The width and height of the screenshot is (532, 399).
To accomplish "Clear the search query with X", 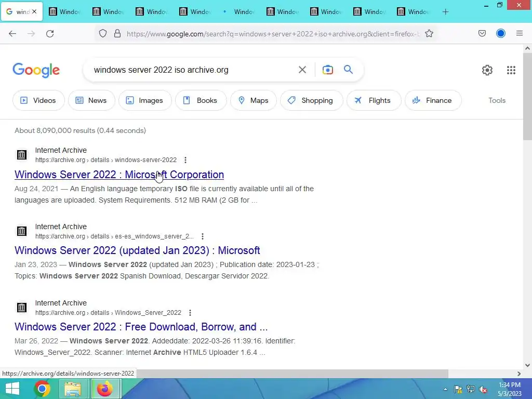I will pyautogui.click(x=302, y=70).
